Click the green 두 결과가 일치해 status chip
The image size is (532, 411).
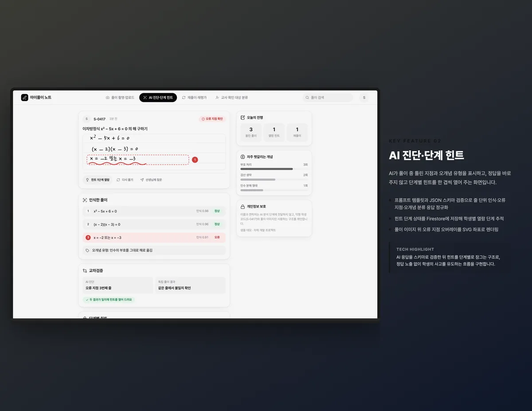(109, 300)
